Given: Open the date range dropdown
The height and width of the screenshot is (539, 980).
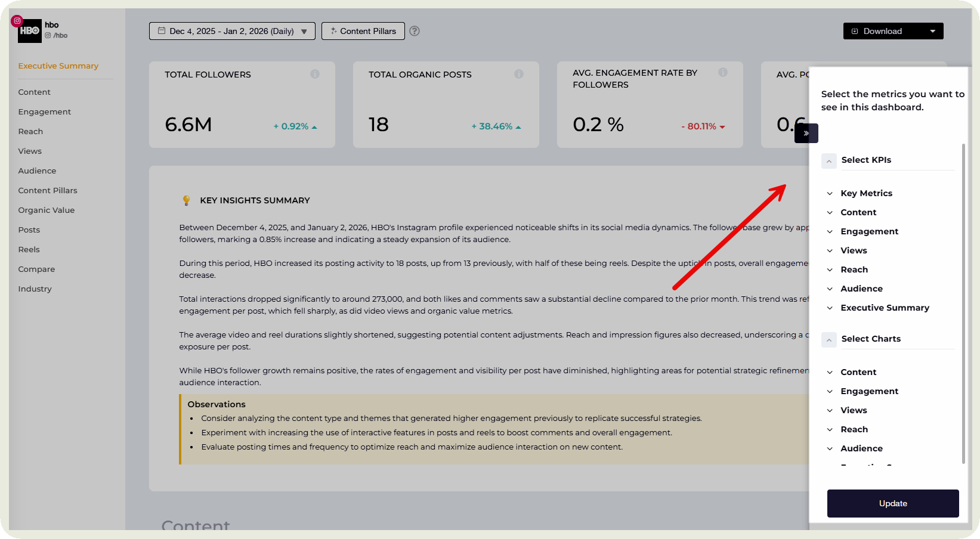Looking at the screenshot, I should (x=305, y=30).
